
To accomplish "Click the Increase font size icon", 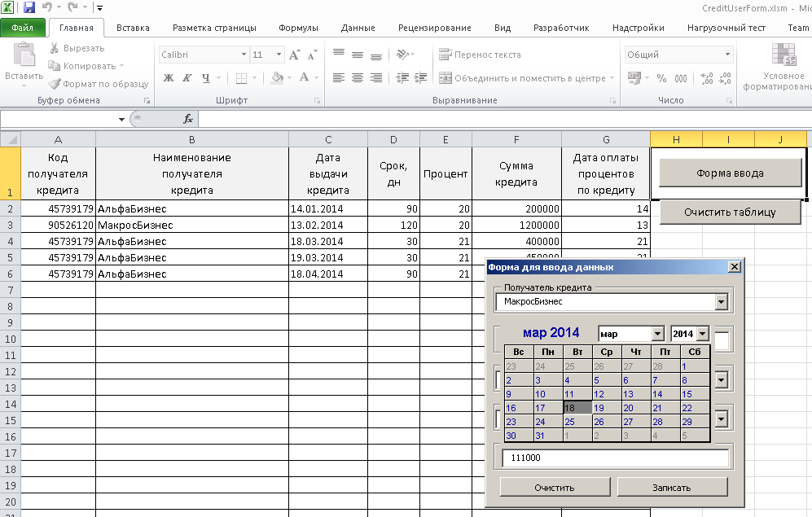I will [294, 55].
